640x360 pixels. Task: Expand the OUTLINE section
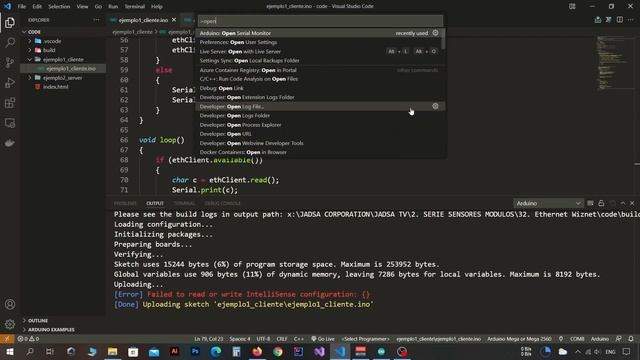[x=38, y=320]
